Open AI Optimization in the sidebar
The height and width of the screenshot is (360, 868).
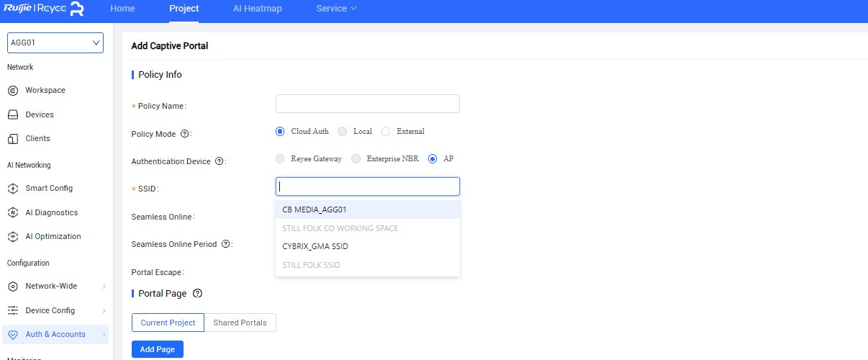[53, 236]
